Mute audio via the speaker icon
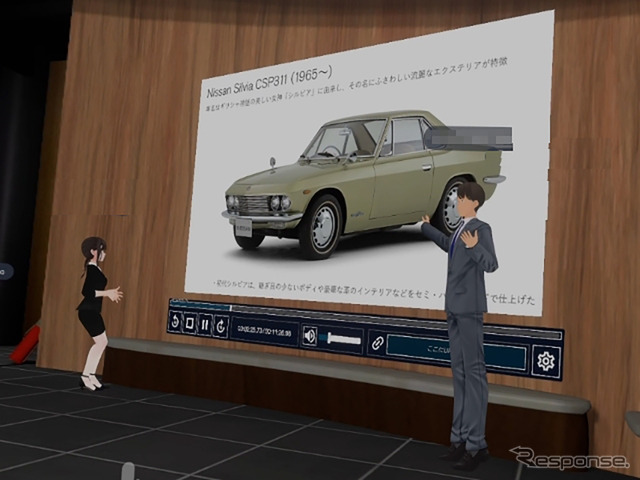Viewport: 640px width, 480px height. point(310,336)
